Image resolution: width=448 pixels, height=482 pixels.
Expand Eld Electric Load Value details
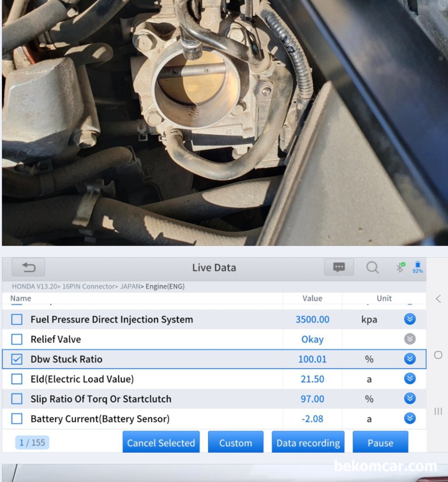tap(410, 379)
